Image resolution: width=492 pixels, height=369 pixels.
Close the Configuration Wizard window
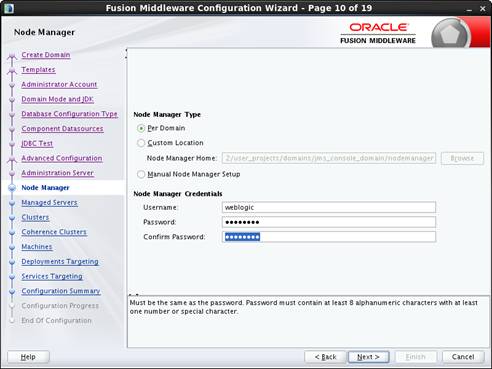(483, 9)
